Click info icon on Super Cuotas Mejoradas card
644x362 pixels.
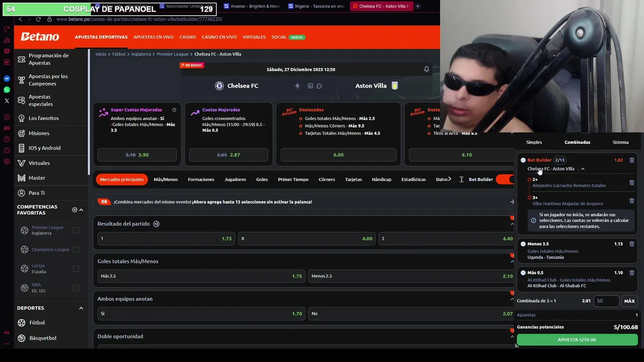tap(174, 110)
